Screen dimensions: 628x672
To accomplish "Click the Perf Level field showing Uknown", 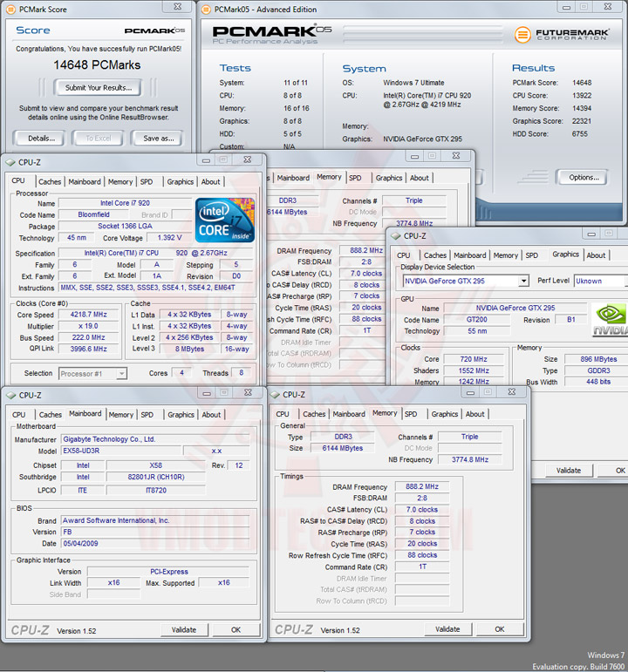I will point(599,281).
